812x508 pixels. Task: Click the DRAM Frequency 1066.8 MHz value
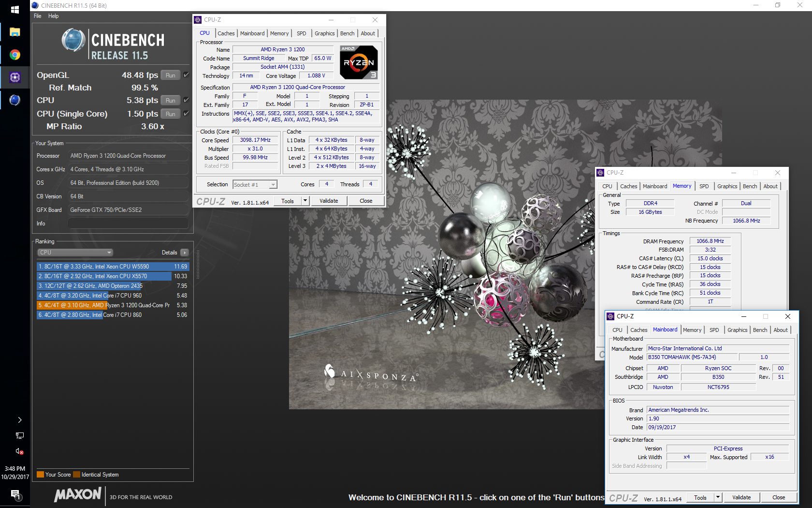710,241
